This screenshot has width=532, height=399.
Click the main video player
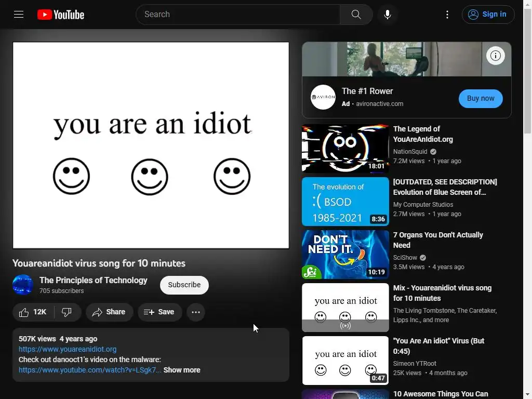151,145
